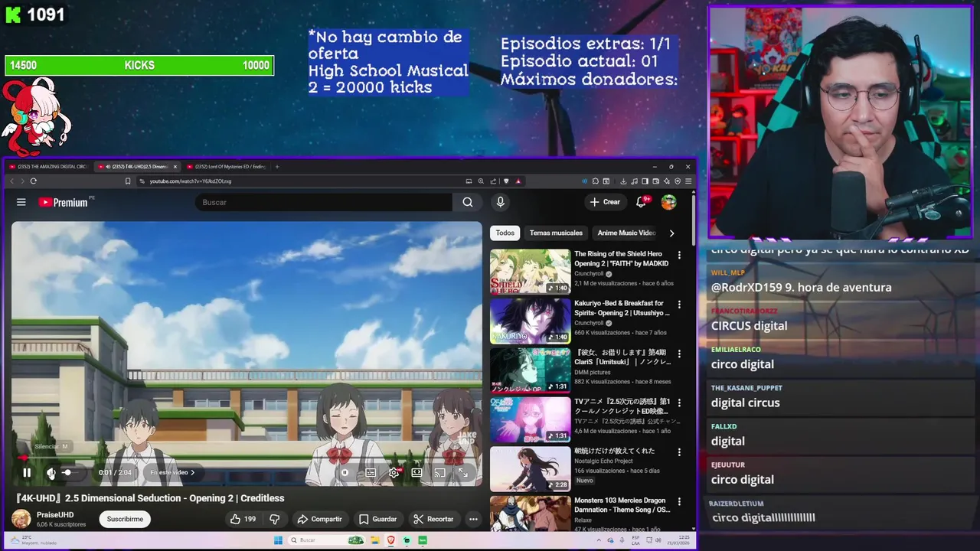
Task: Click the Buscar search field
Action: click(324, 202)
